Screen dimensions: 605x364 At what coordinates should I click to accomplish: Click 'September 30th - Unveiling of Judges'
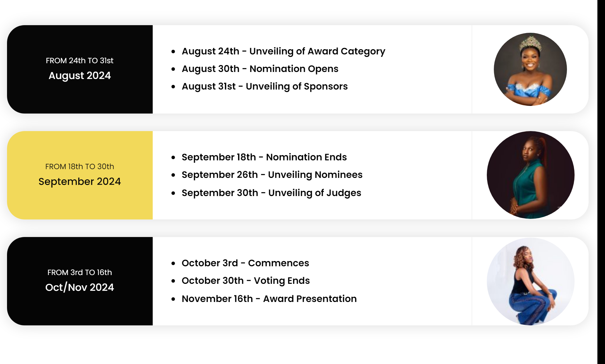pyautogui.click(x=271, y=193)
